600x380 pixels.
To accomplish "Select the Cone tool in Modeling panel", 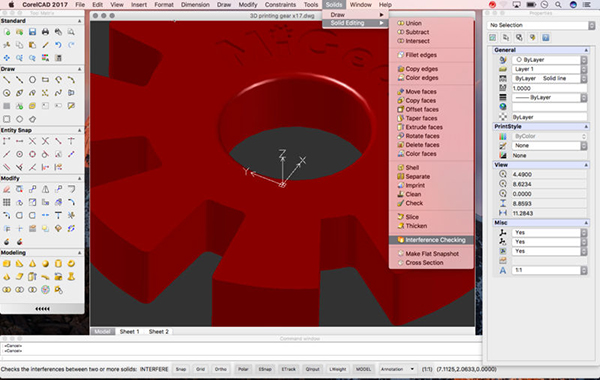I will 32,264.
